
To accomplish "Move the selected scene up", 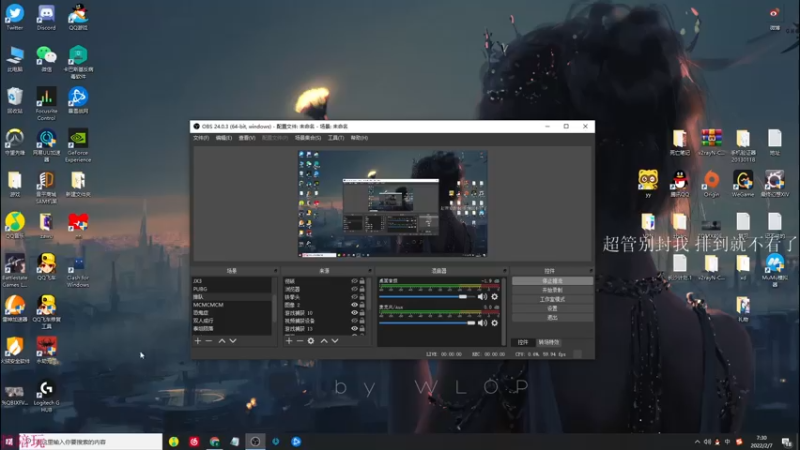I will pos(222,341).
